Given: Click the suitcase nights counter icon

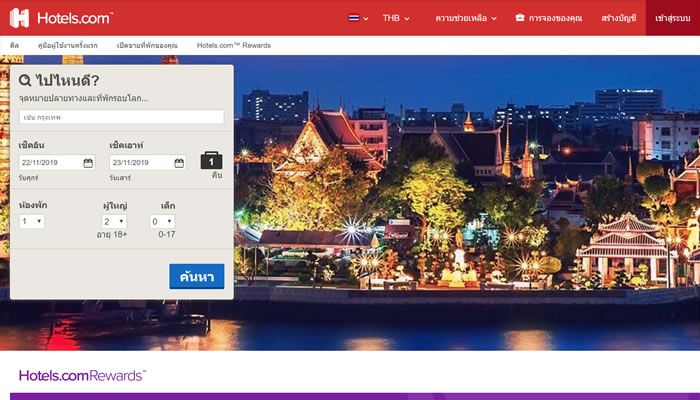Looking at the screenshot, I should click(x=211, y=161).
